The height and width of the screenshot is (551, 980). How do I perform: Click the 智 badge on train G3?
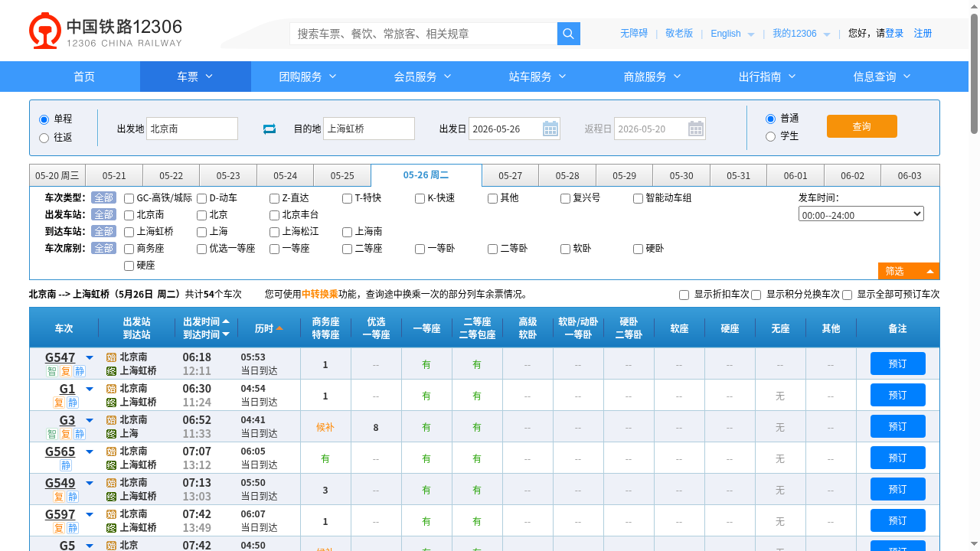click(x=52, y=434)
